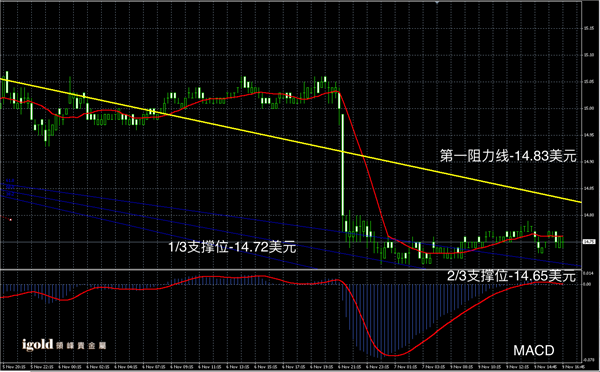This screenshot has width=600, height=372.
Task: Click the current price tag 14.75 on axis
Action: [x=589, y=242]
